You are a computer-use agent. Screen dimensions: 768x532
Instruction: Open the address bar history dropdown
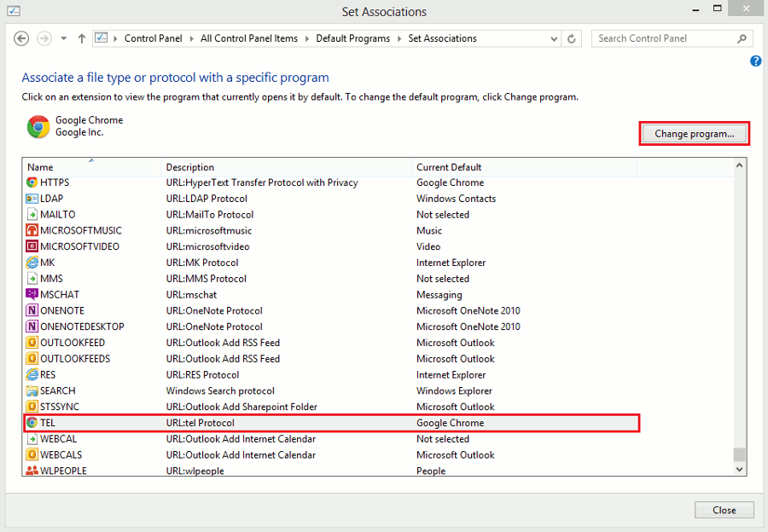pyautogui.click(x=554, y=38)
